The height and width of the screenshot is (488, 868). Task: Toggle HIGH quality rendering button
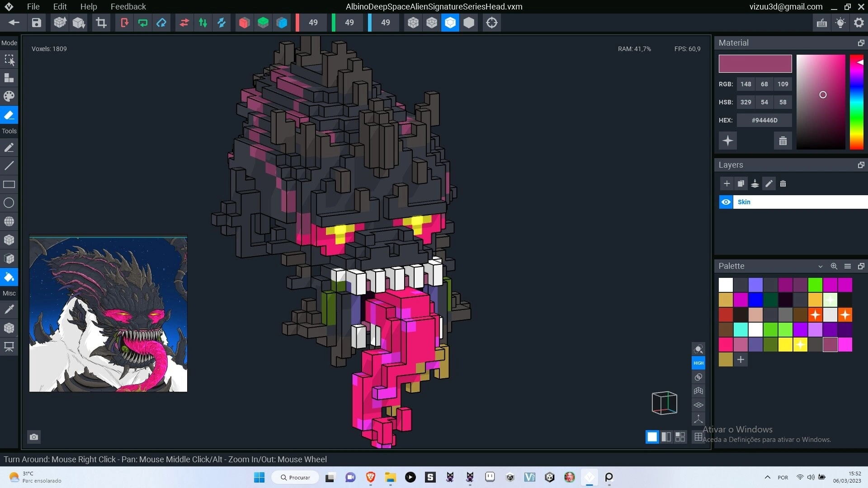pyautogui.click(x=698, y=363)
